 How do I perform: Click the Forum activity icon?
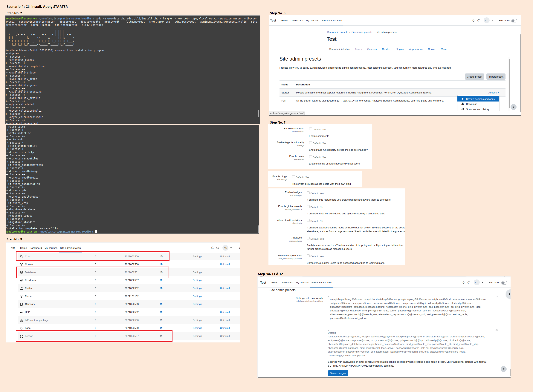22,296
